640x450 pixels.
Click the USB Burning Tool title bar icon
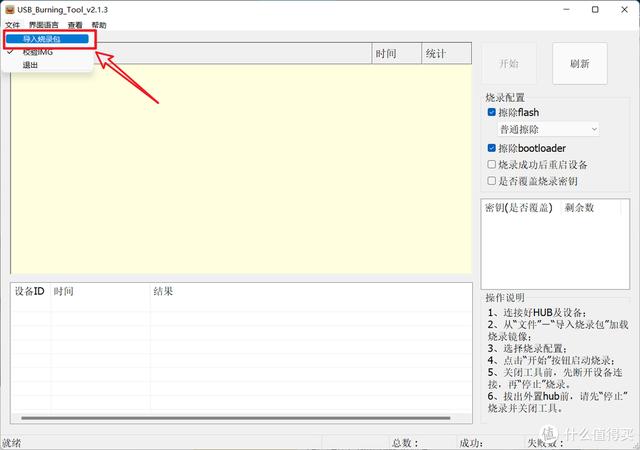point(9,9)
